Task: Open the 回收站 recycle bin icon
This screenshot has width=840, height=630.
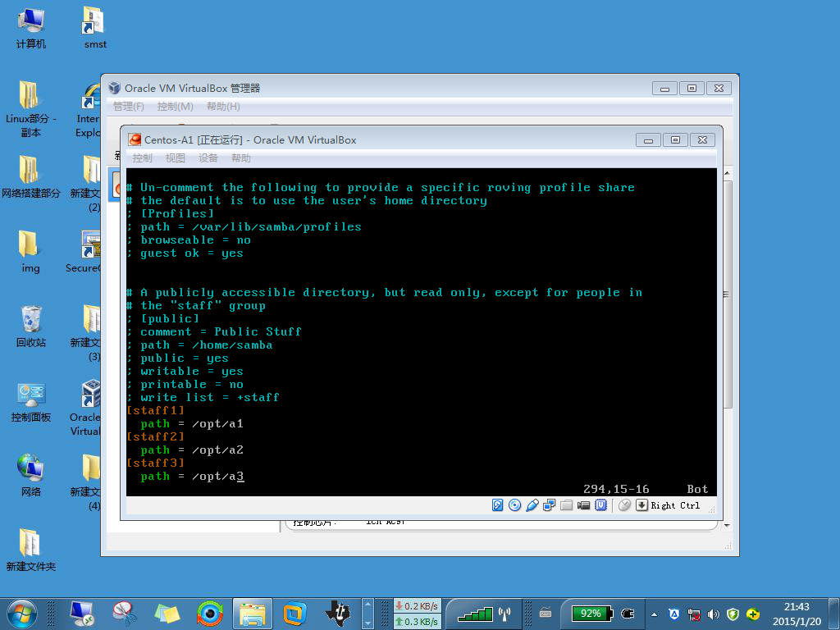Action: coord(30,326)
